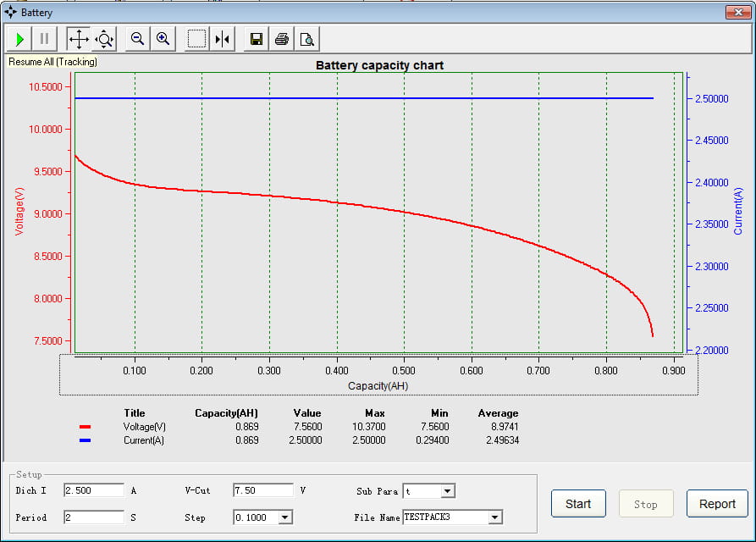Click the green Resume play icon

click(x=19, y=39)
